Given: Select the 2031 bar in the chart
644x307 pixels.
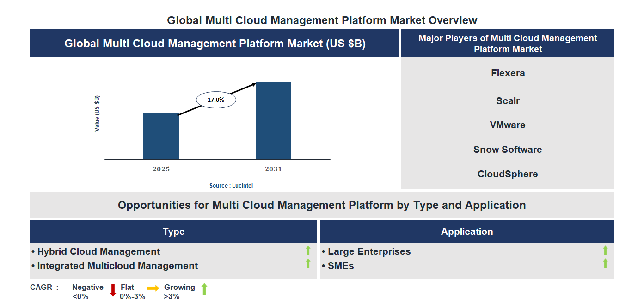Looking at the screenshot, I should (x=273, y=120).
